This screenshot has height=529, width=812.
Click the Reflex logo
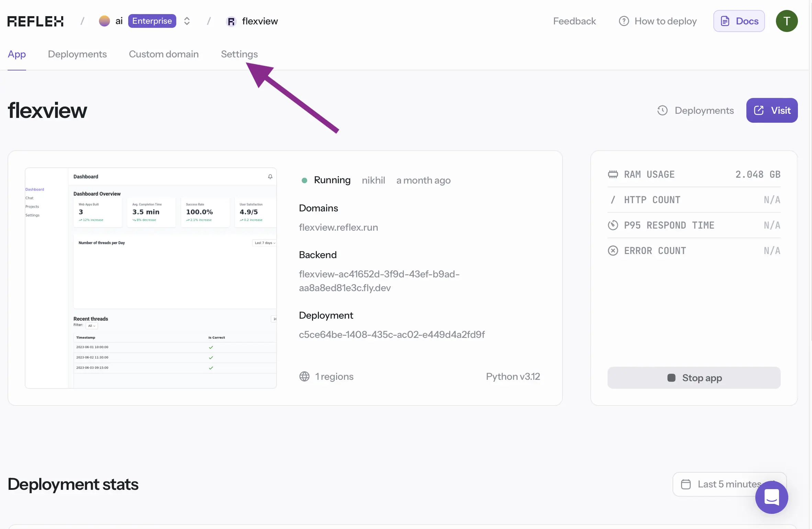35,21
